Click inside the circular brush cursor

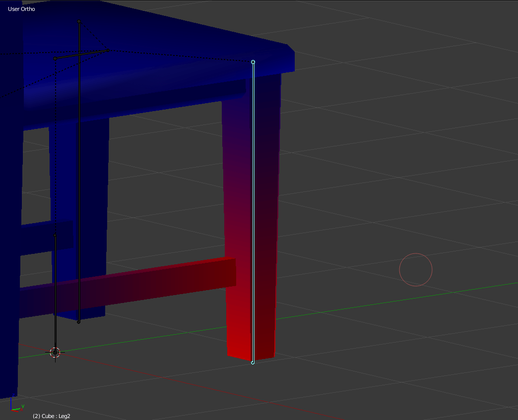click(416, 270)
